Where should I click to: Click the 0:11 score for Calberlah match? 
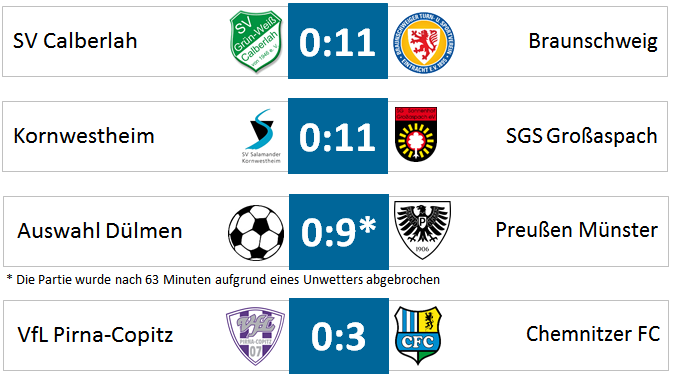[338, 41]
